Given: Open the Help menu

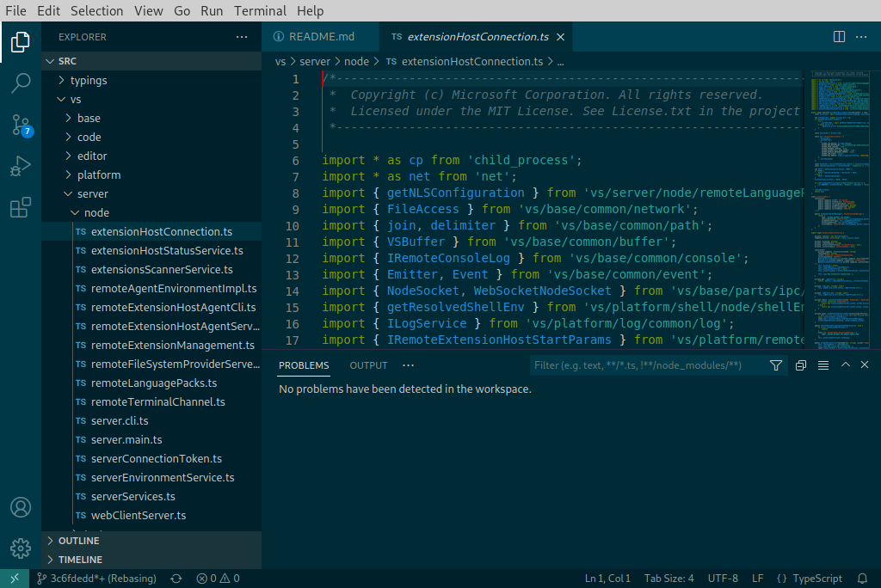Looking at the screenshot, I should point(310,10).
